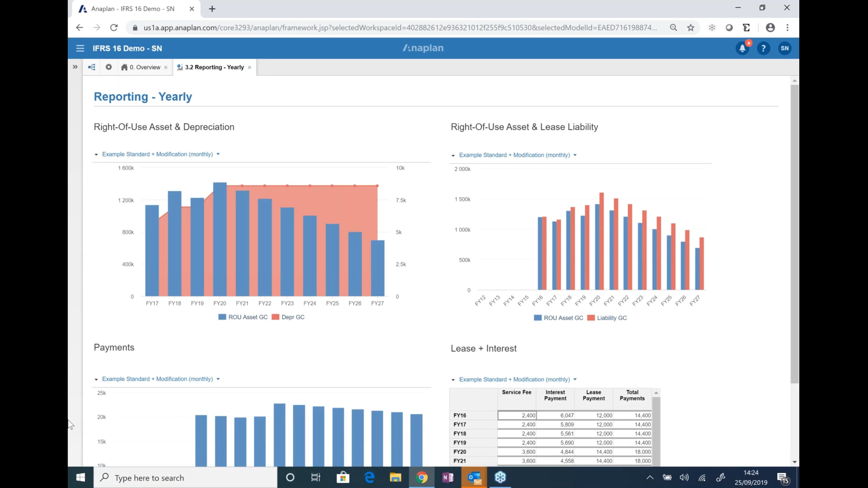Open the lease selector dropdown above the Lease + Interest table
The height and width of the screenshot is (488, 868).
pos(575,380)
